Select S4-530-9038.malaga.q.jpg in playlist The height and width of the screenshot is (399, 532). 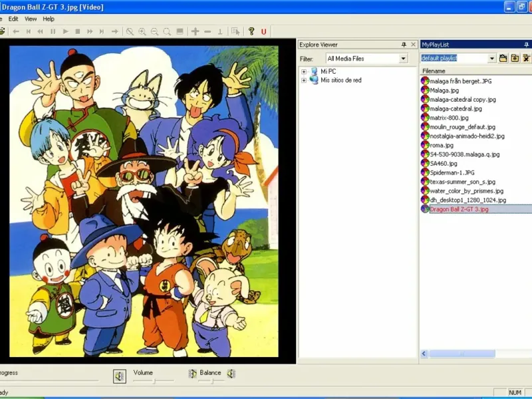pyautogui.click(x=464, y=154)
